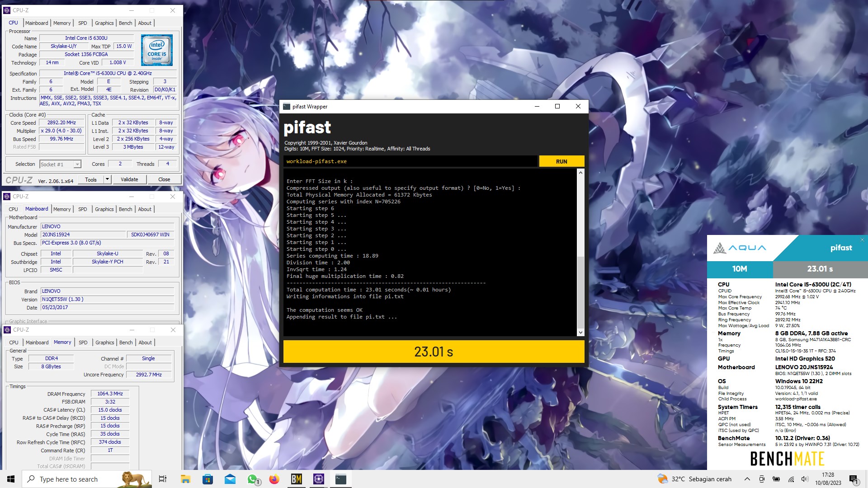
Task: Open Task View from the taskbar
Action: 163,479
